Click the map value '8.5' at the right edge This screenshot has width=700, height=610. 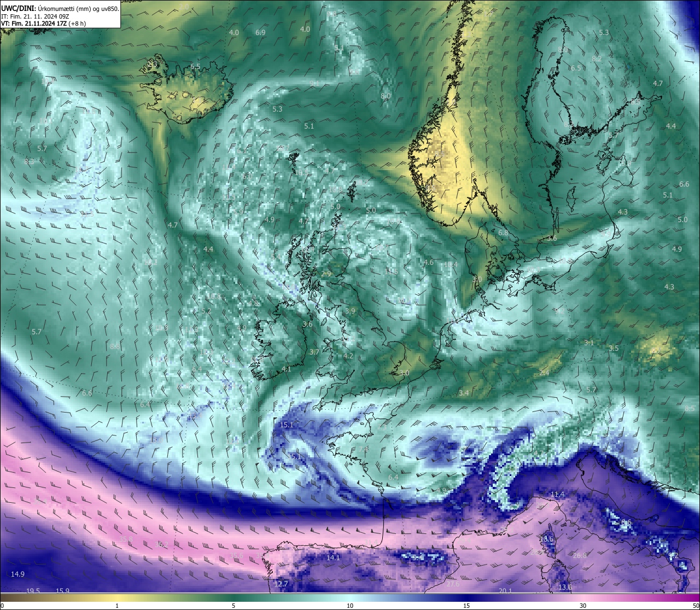pos(690,408)
